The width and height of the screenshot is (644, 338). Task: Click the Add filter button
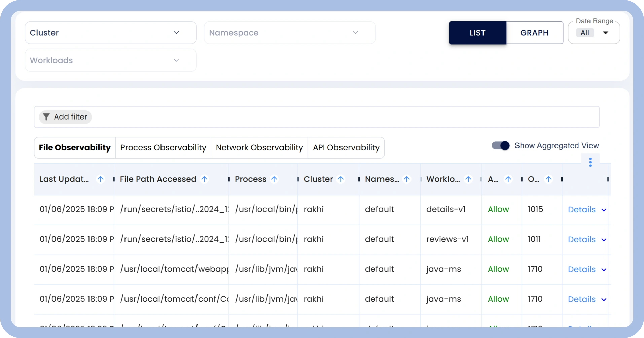pyautogui.click(x=65, y=117)
